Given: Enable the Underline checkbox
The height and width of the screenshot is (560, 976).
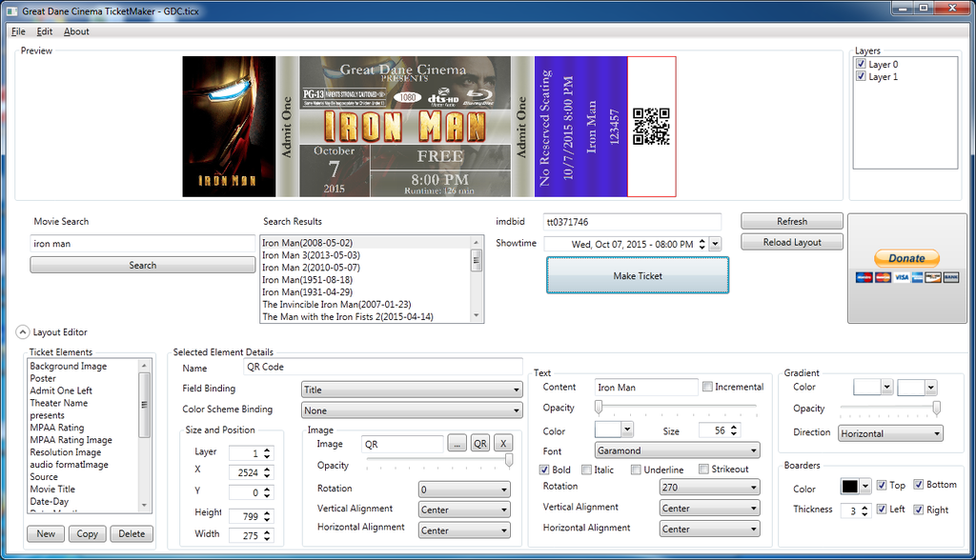Looking at the screenshot, I should pos(636,470).
